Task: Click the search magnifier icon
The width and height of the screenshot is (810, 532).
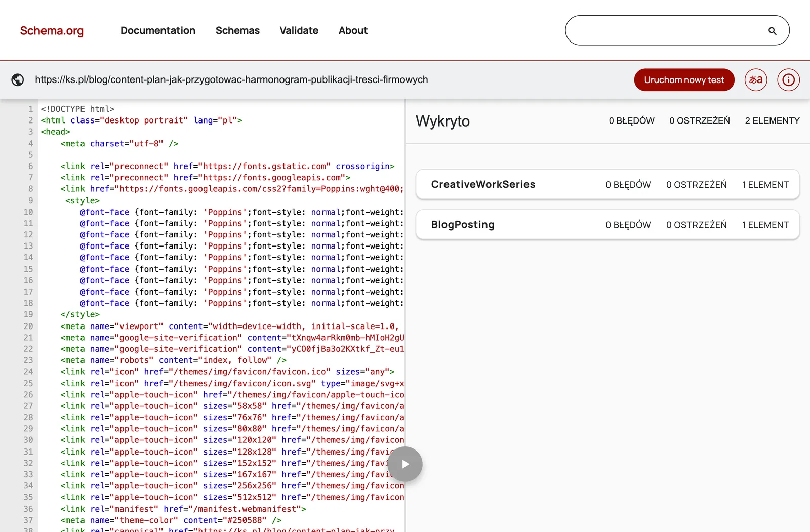Action: 772,31
